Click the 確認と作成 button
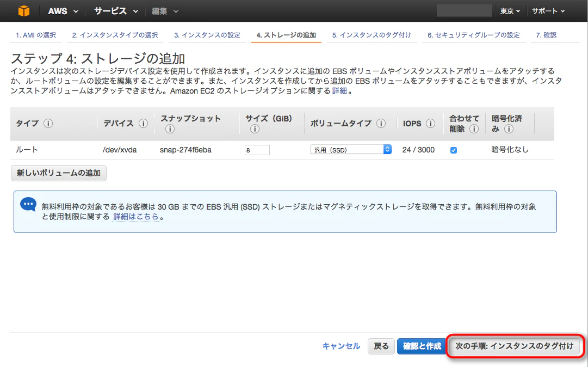Image resolution: width=588 pixels, height=367 pixels. [422, 346]
